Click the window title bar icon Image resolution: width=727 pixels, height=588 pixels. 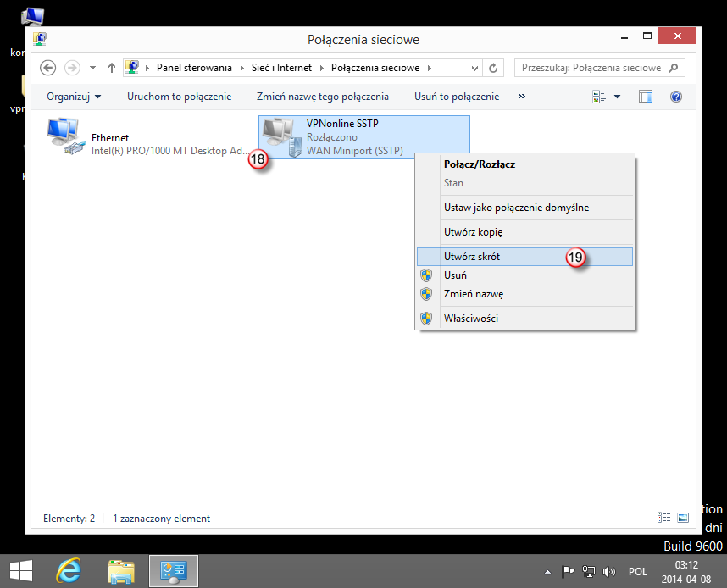click(x=40, y=39)
